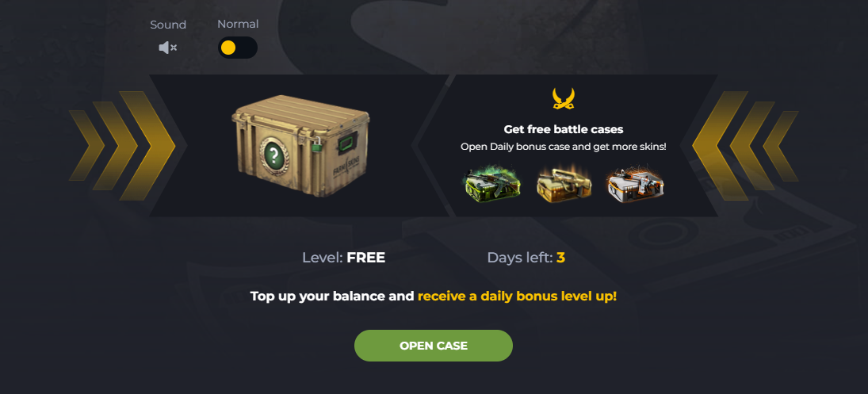
Task: Unmute sound with the speaker icon
Action: coord(168,48)
